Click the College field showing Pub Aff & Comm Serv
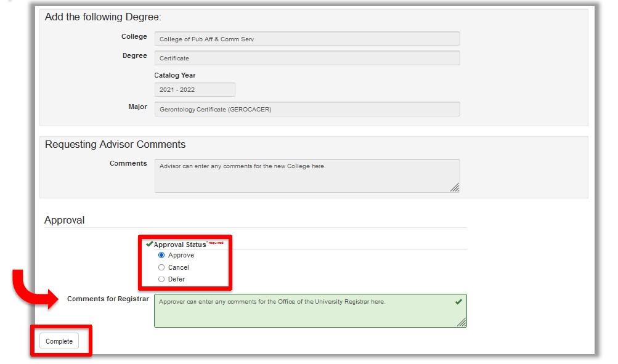This screenshot has height=364, width=618. pos(307,39)
